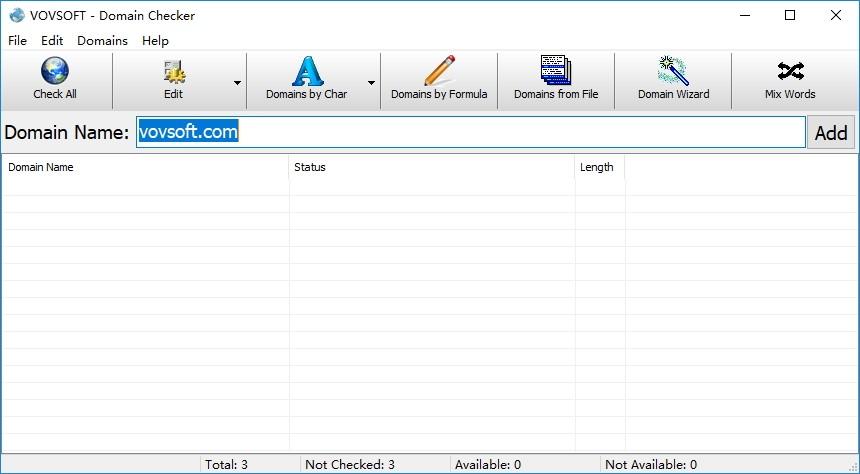Open the Help menu
This screenshot has width=860, height=474.
155,41
